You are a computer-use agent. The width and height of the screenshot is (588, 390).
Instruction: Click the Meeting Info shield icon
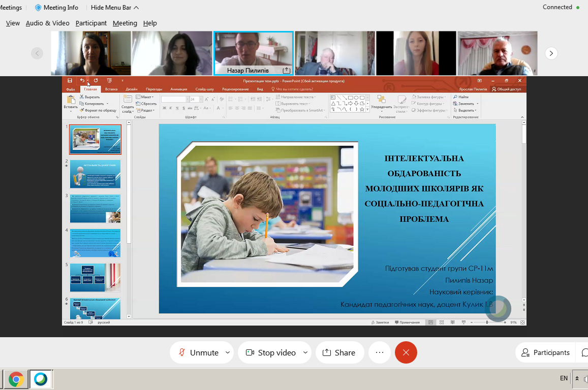(x=39, y=8)
